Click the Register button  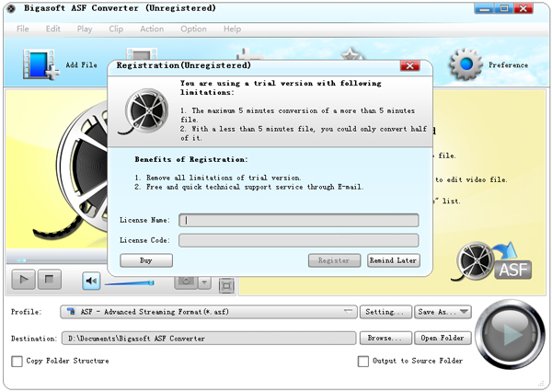tap(334, 260)
